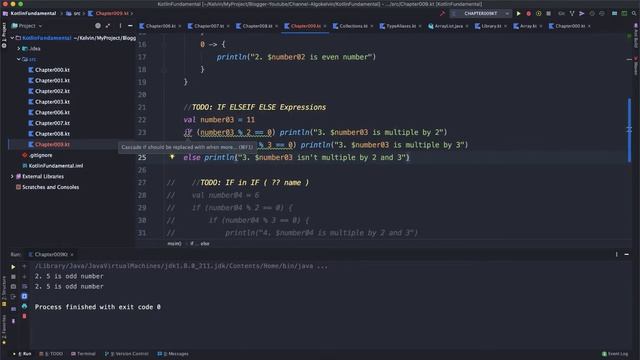Click the red trash clear-all icon in Run panel
This screenshot has height=360, width=640.
pos(24,316)
